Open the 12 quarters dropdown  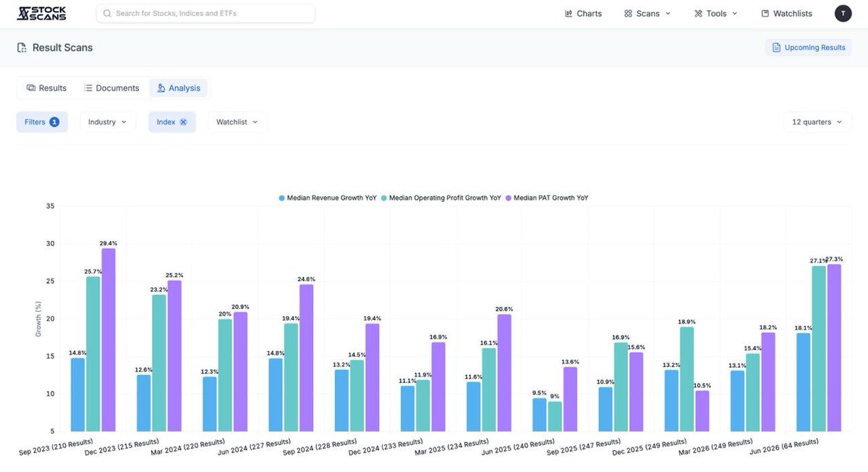pyautogui.click(x=817, y=122)
